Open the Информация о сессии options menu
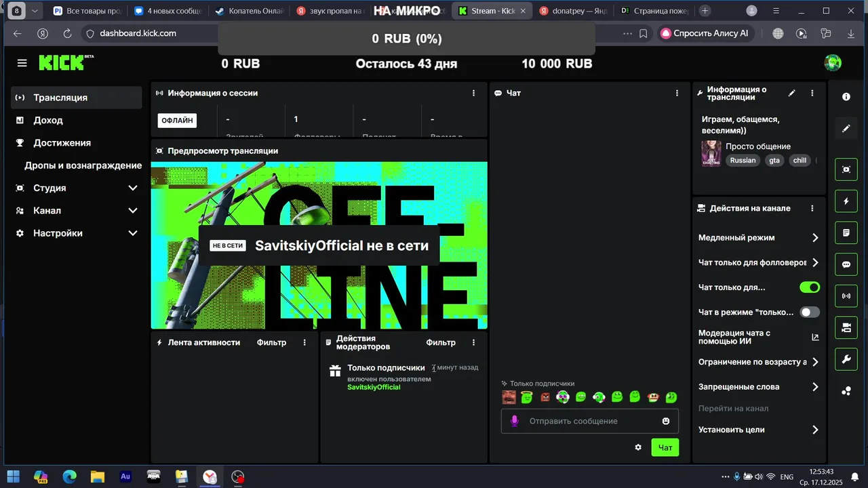The image size is (868, 488). [x=473, y=93]
